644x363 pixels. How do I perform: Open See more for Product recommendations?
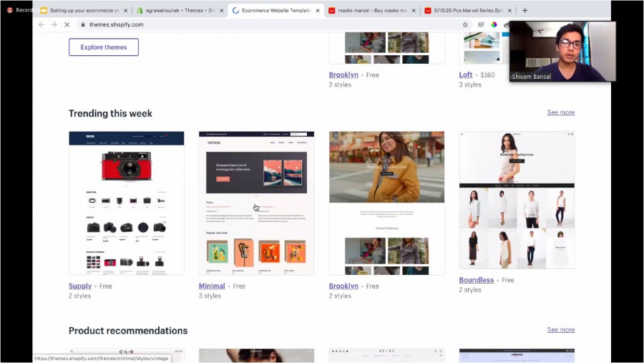coord(560,329)
